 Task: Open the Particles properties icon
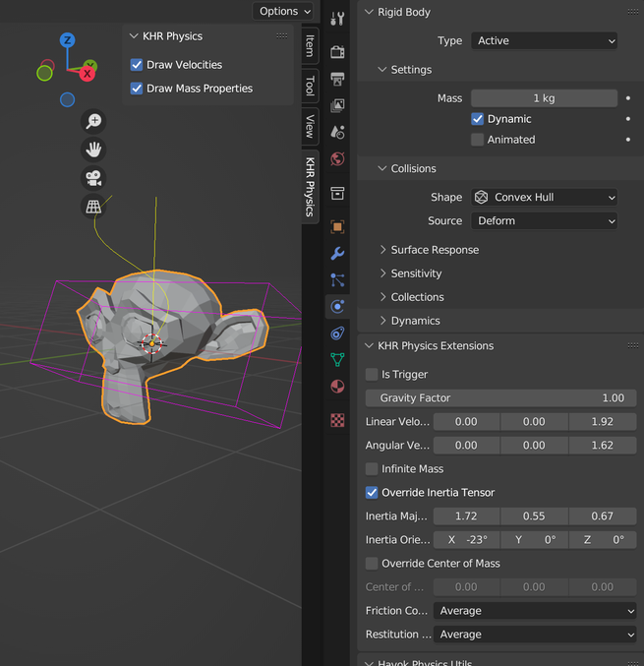337,280
